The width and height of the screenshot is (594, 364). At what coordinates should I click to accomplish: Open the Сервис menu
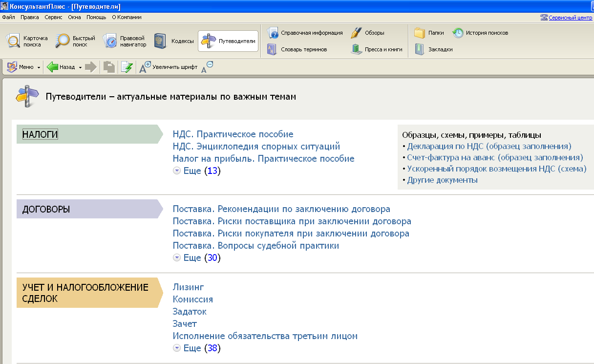point(53,17)
